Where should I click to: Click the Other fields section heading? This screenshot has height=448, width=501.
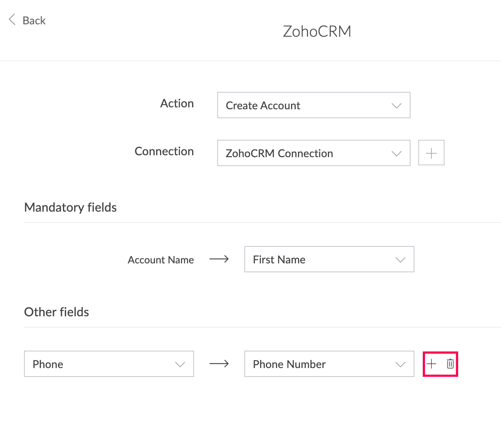point(56,312)
